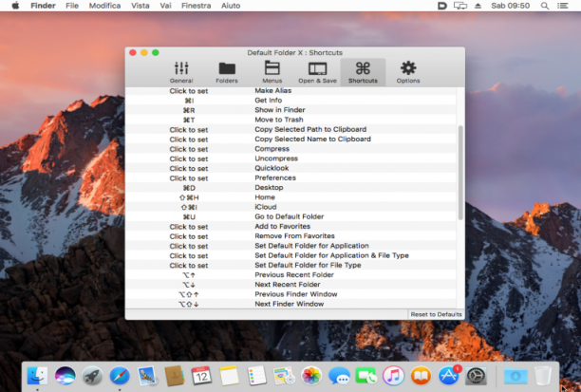The width and height of the screenshot is (581, 392).
Task: Change the ⇧⌘H shortcut for Home
Action: click(x=189, y=197)
